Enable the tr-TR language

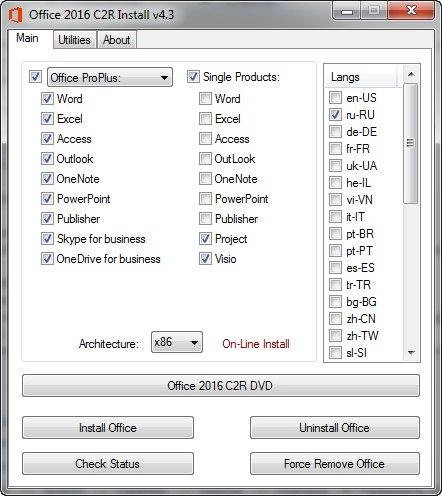pyautogui.click(x=335, y=284)
